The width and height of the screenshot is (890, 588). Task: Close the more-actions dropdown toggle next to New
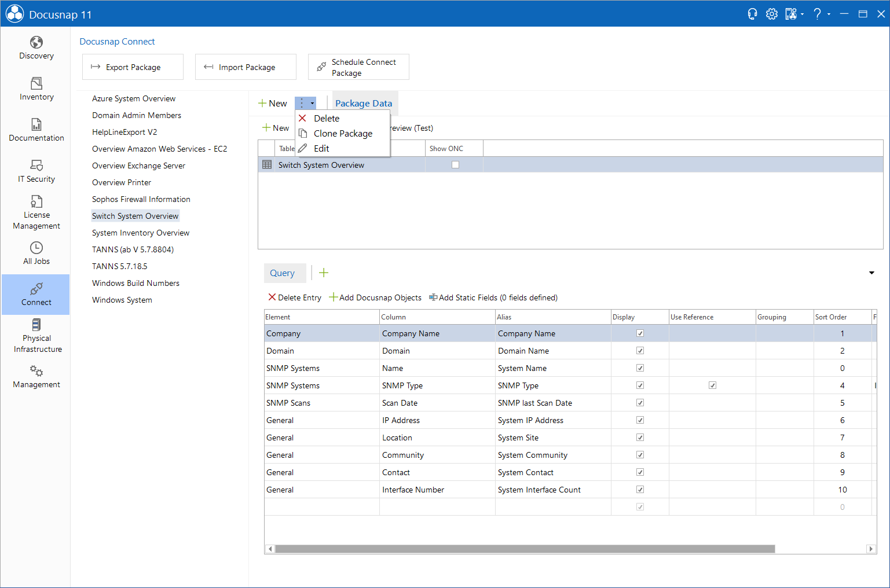[305, 103]
